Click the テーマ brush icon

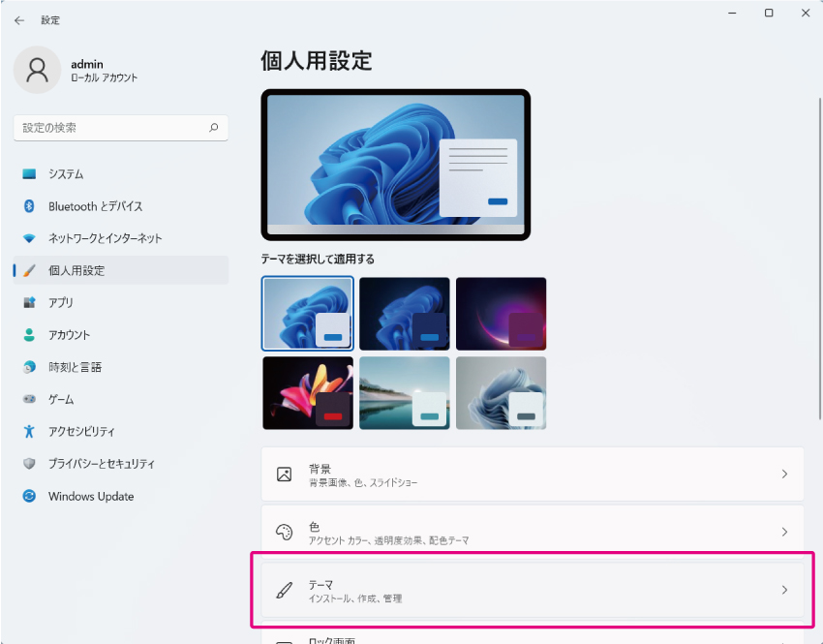(x=284, y=590)
